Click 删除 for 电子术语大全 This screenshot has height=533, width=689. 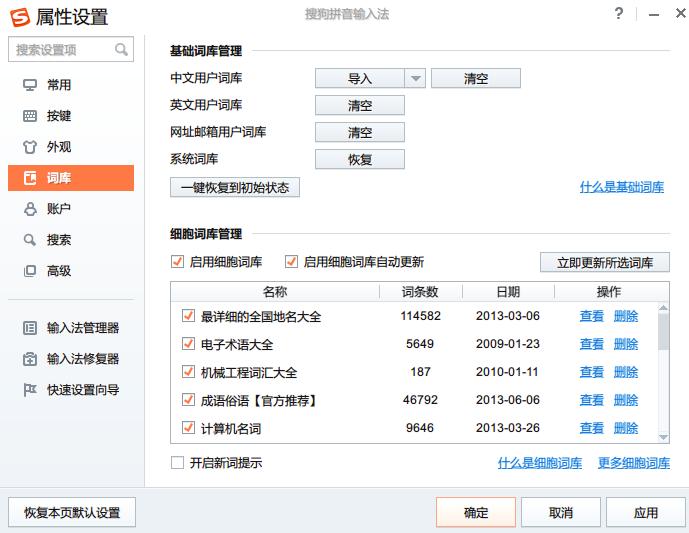[x=626, y=344]
